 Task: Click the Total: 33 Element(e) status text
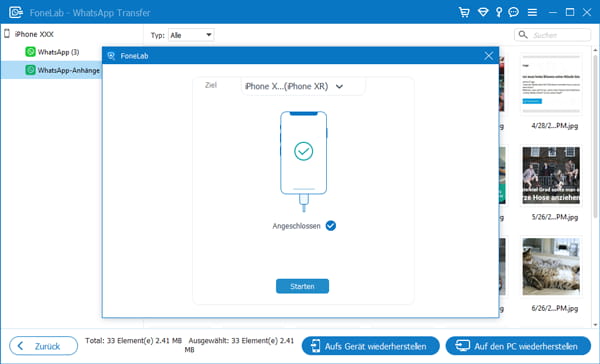[134, 341]
